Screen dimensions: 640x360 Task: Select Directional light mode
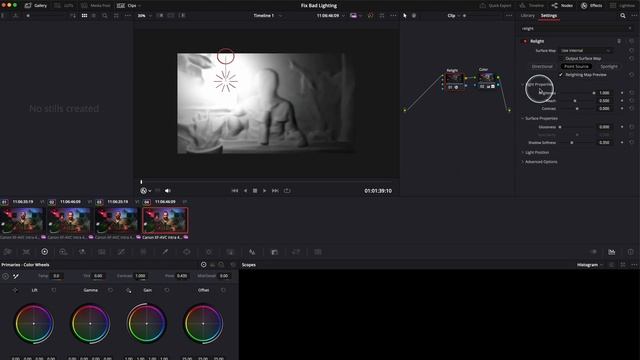pos(542,67)
